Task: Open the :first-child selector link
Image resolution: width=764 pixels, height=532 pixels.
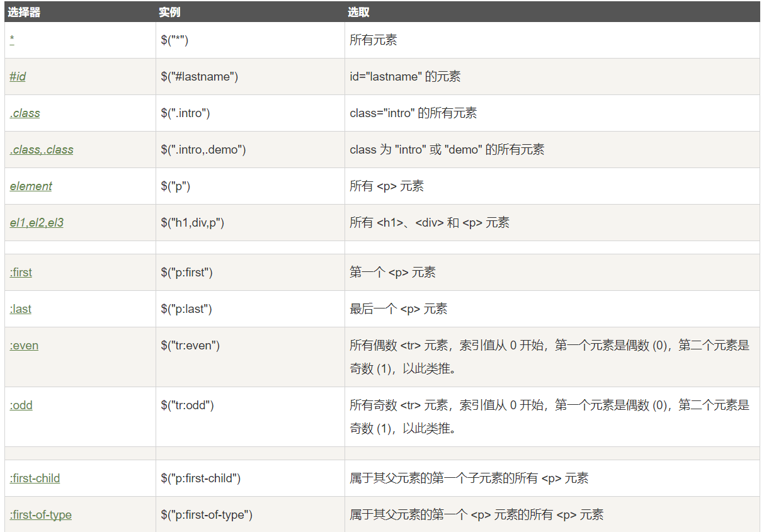Action: (35, 478)
